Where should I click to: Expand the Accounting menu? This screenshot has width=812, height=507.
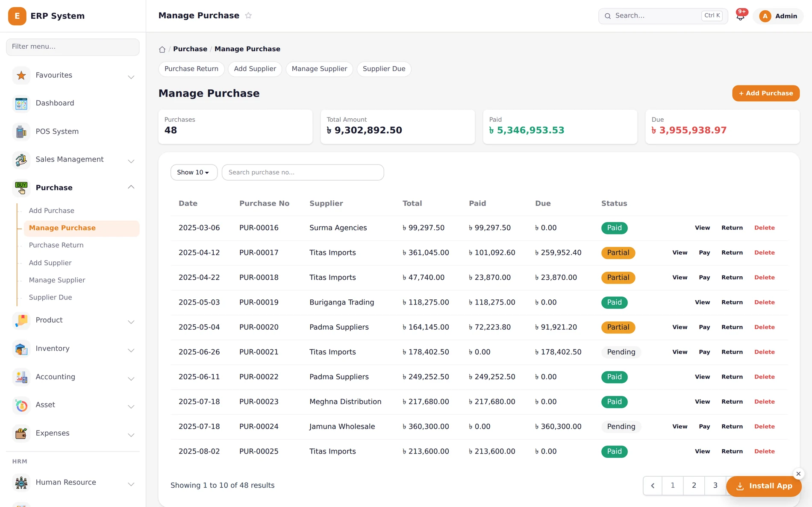coord(131,378)
